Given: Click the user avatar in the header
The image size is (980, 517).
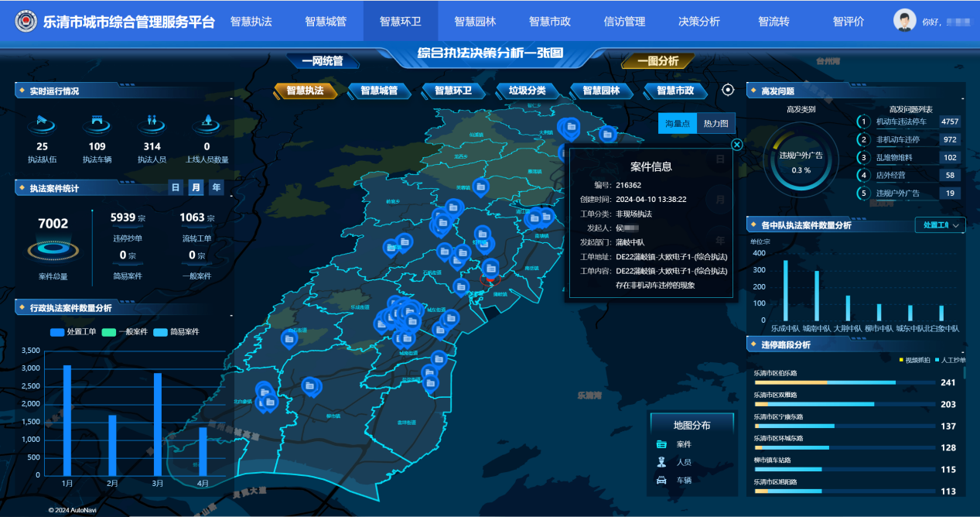Looking at the screenshot, I should click(904, 21).
